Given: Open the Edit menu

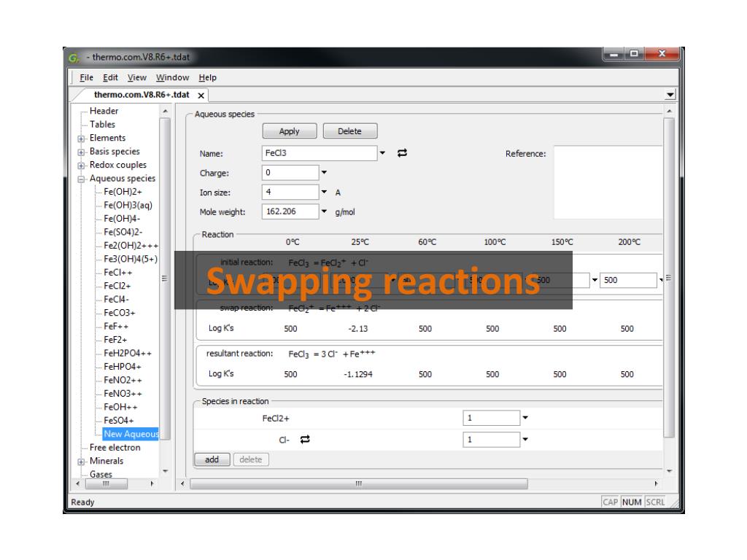Looking at the screenshot, I should coord(110,77).
